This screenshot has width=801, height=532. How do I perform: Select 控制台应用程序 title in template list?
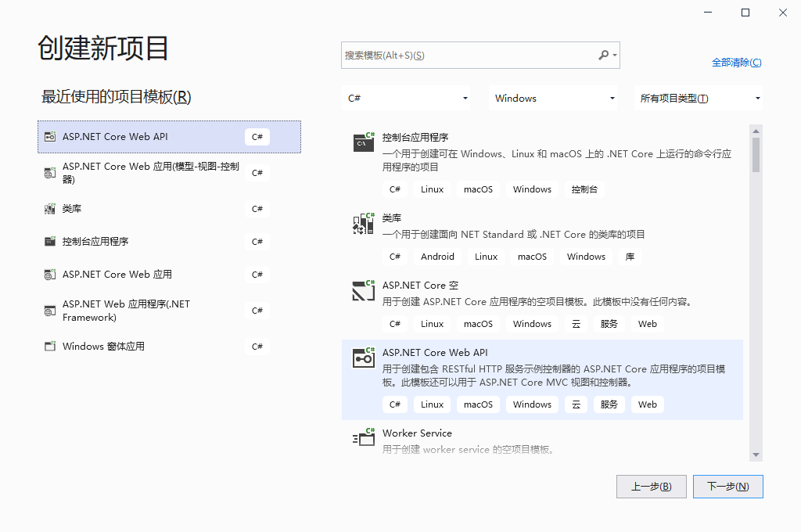click(415, 138)
